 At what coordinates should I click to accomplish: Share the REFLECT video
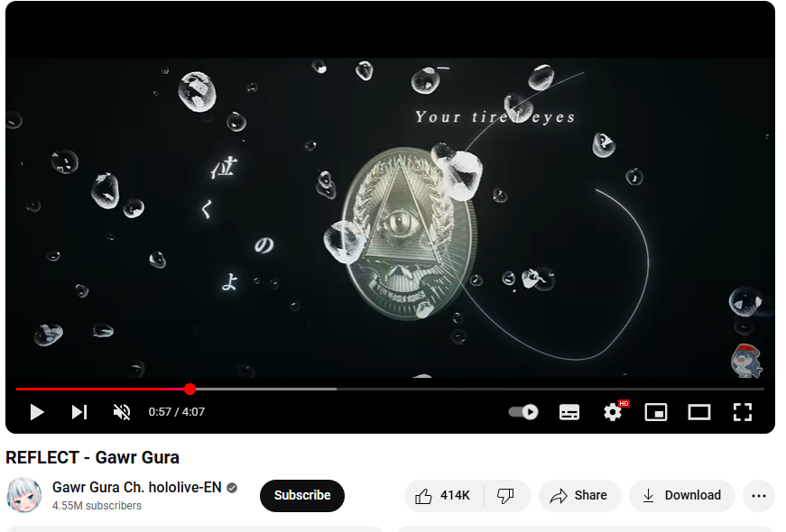coord(579,495)
